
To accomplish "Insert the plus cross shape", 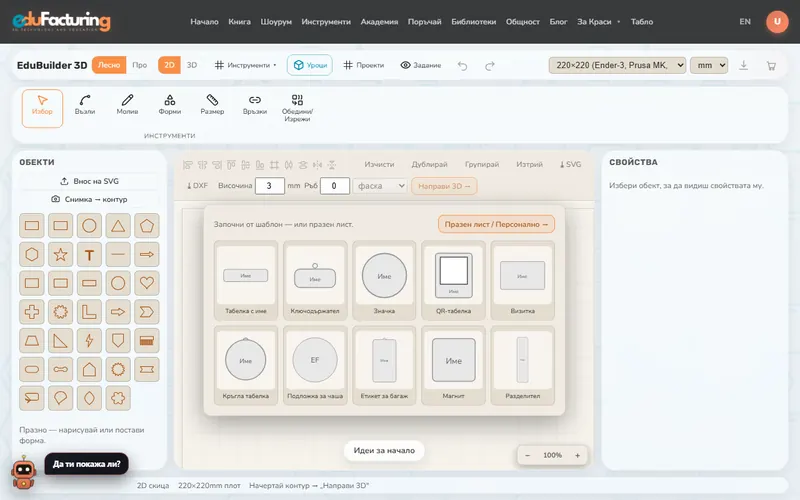I will pyautogui.click(x=32, y=312).
